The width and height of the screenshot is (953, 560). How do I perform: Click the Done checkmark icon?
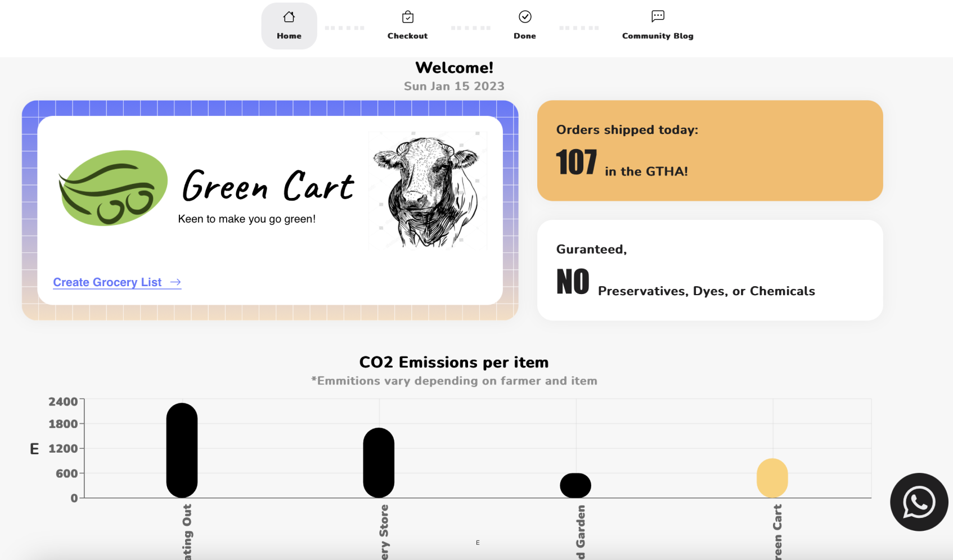[x=524, y=16]
